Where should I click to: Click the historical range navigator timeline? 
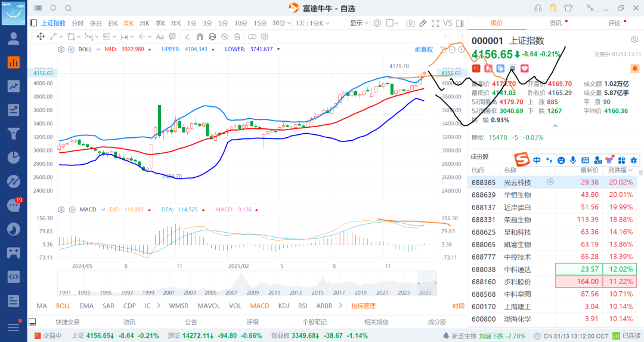[x=247, y=284]
